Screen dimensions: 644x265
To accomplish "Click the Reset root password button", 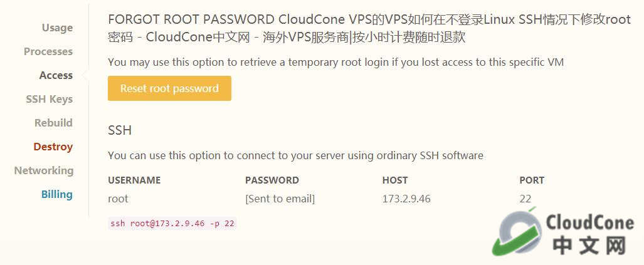I will tap(170, 88).
